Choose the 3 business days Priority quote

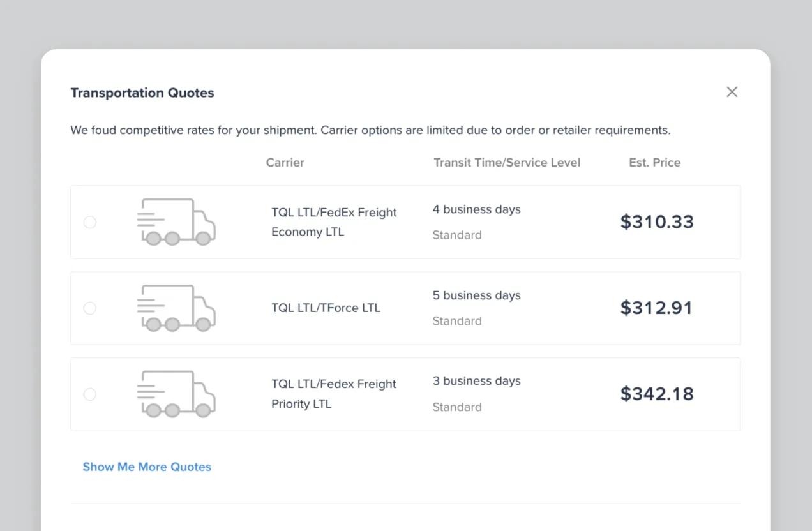89,394
